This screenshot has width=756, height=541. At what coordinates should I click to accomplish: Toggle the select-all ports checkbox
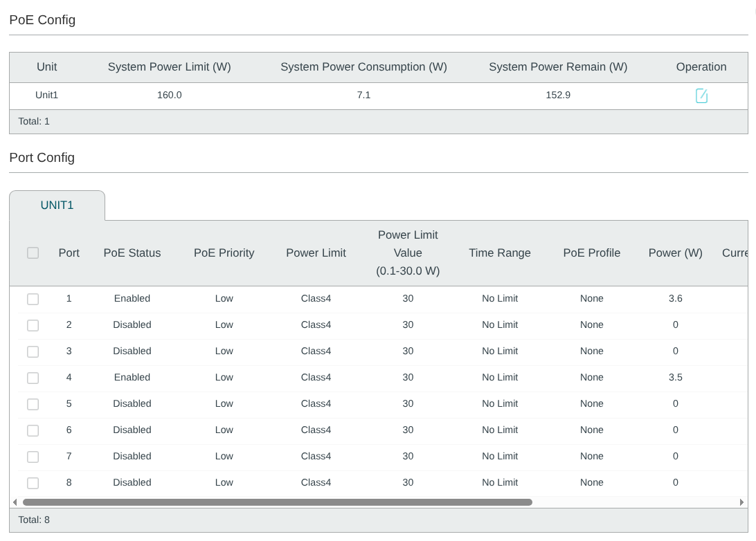(33, 253)
